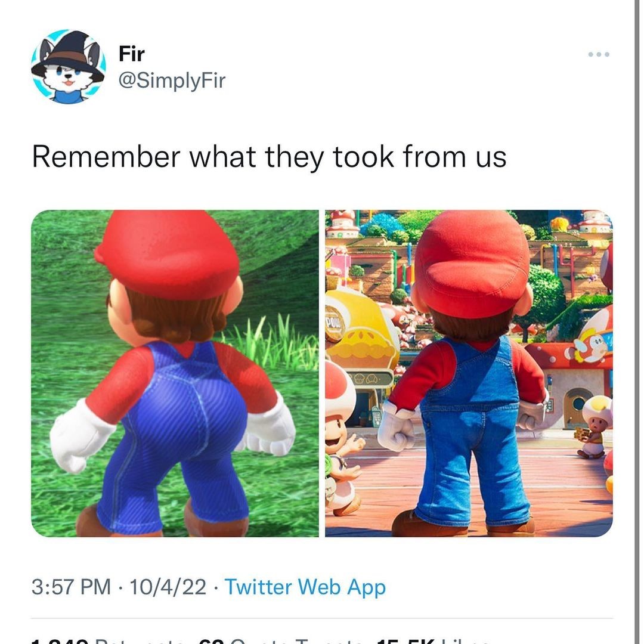The image size is (644, 644).
Task: Select the tweet text Remember what they took
Action: [x=213, y=157]
